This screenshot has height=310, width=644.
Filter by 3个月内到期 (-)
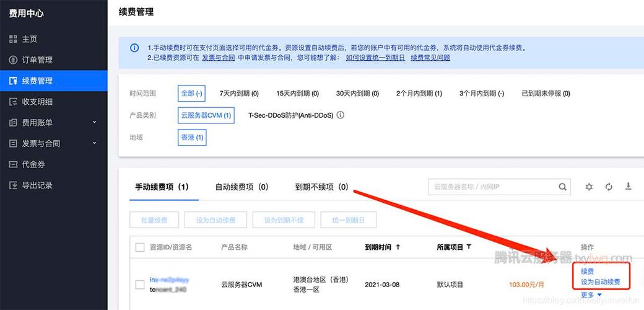[481, 94]
